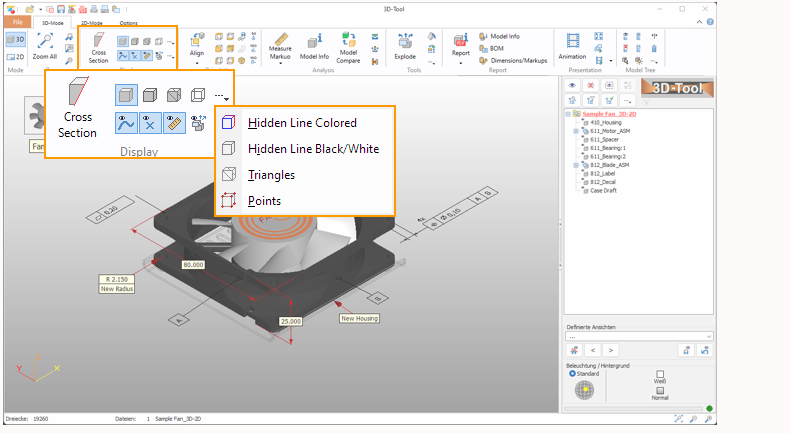
Task: Select 410_Housing in the model tree
Action: click(x=606, y=123)
